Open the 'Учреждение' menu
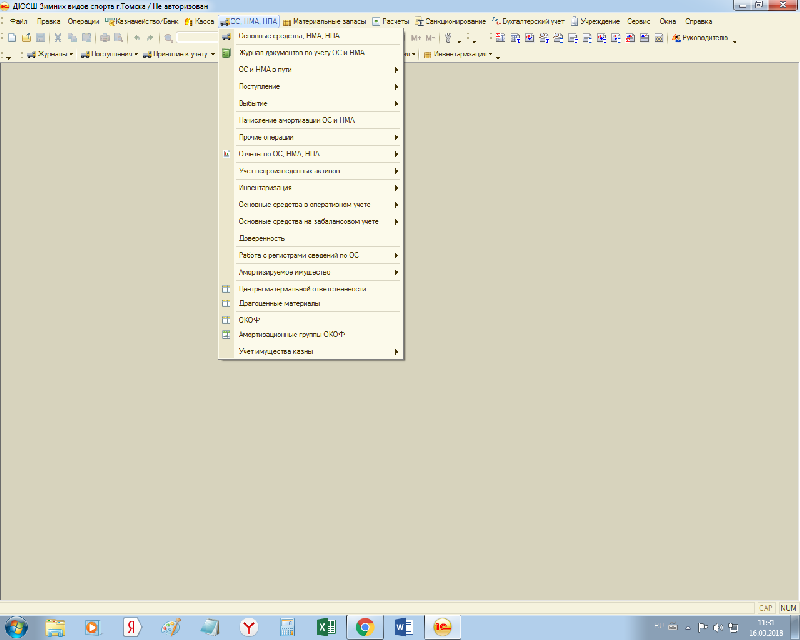The image size is (800, 640). tap(595, 21)
